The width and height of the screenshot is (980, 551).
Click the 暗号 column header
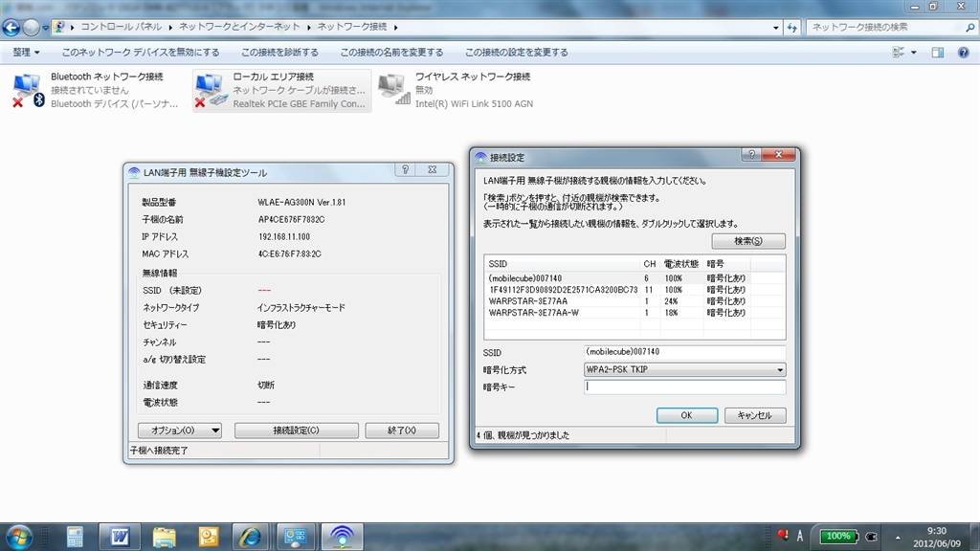pyautogui.click(x=727, y=264)
